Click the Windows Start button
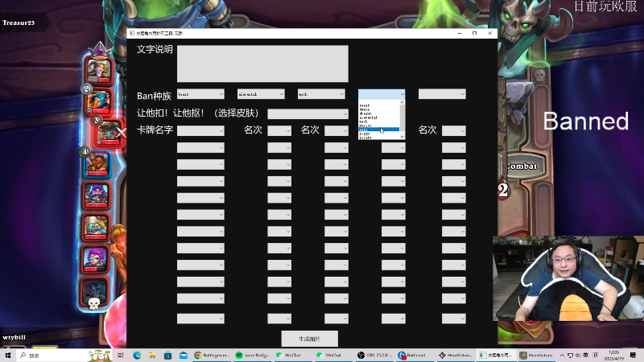The width and height of the screenshot is (644, 362). click(7, 356)
